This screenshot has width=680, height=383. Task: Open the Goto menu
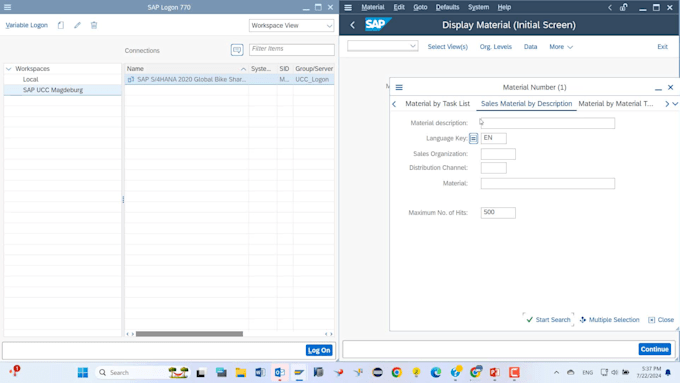tap(420, 7)
